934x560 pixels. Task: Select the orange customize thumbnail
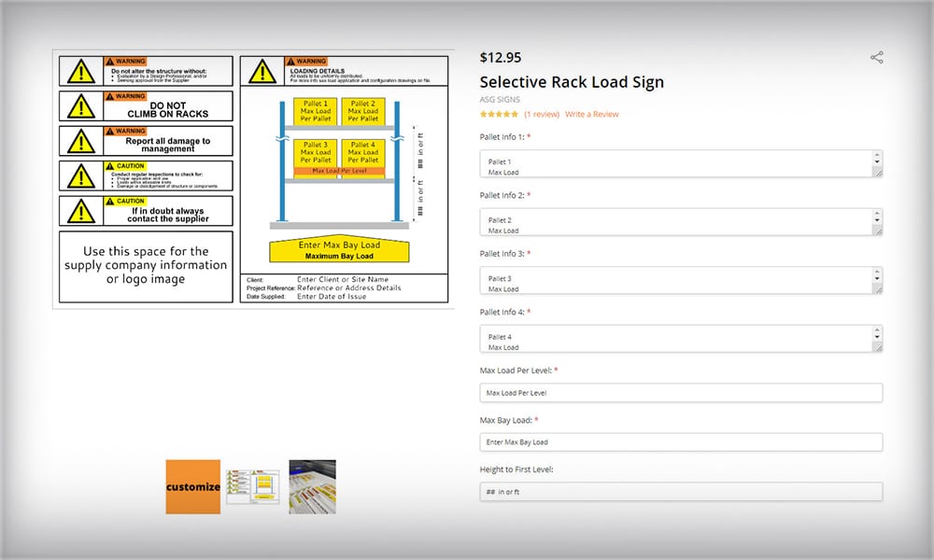pos(193,486)
